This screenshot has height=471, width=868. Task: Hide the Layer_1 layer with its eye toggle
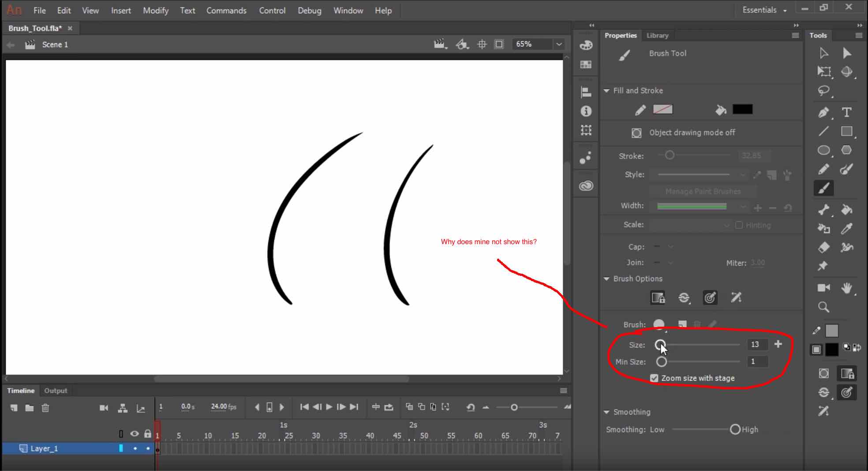pos(135,448)
